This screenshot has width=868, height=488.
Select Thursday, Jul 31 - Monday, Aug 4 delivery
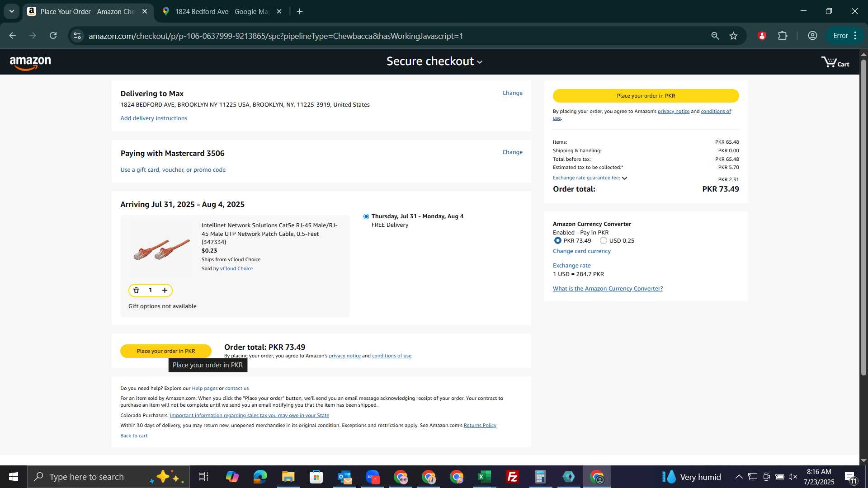(x=366, y=216)
